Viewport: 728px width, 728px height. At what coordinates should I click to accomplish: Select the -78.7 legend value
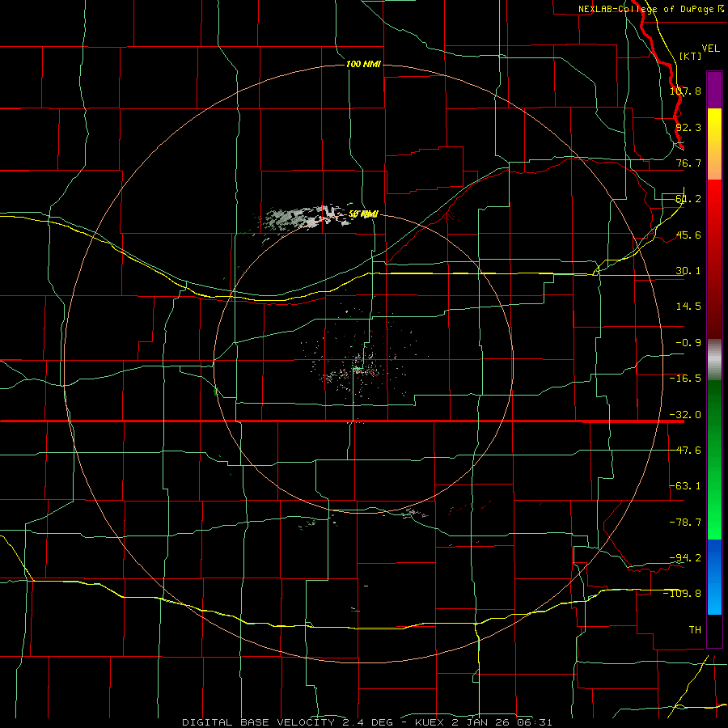click(x=685, y=523)
